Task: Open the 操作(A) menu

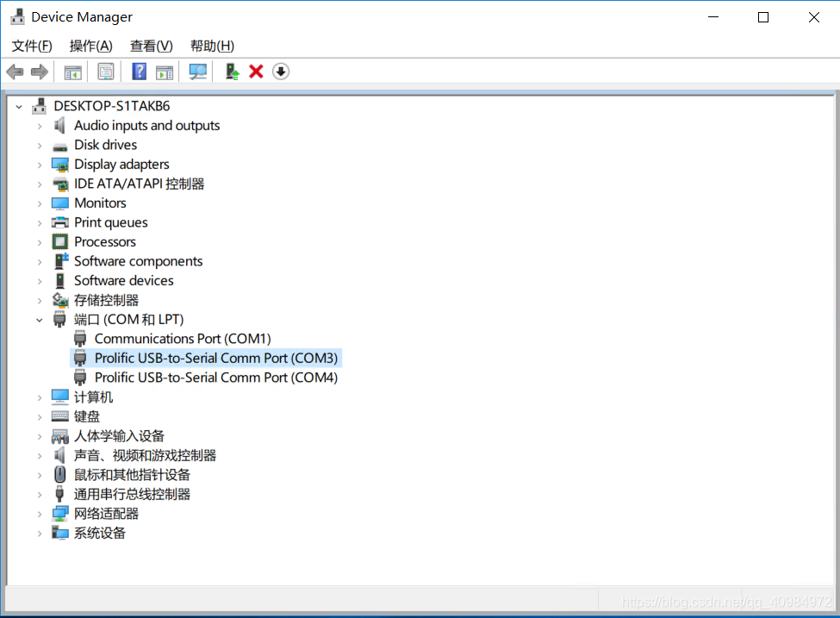Action: 91,46
